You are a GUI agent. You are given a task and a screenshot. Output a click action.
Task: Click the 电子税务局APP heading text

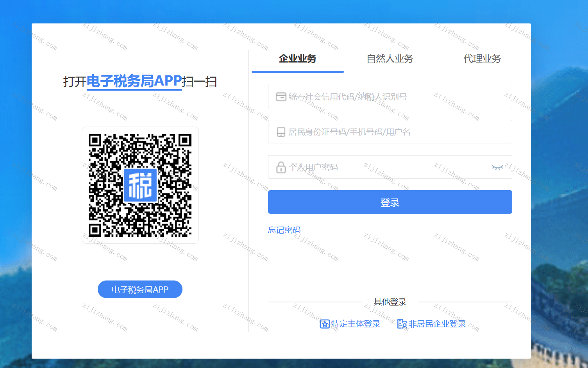pyautogui.click(x=134, y=81)
